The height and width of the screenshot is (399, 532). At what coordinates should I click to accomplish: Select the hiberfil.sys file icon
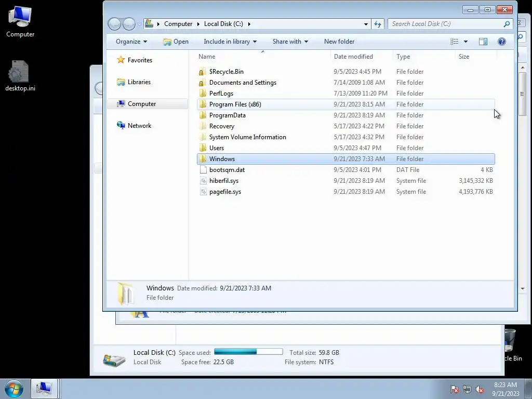(203, 180)
